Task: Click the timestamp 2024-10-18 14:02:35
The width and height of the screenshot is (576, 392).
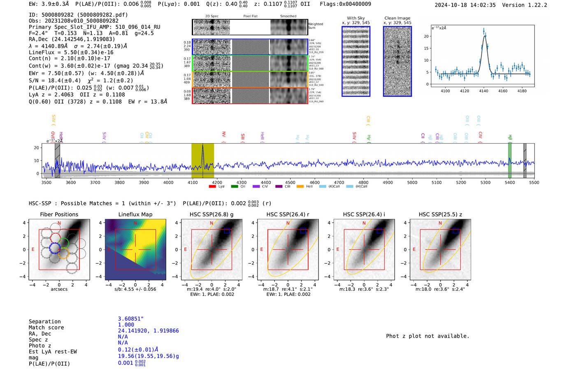Action: click(465, 5)
